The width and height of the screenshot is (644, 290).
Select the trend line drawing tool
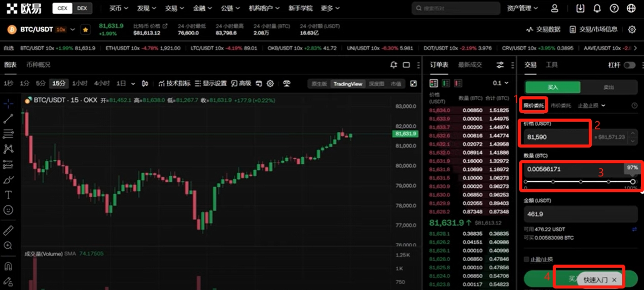pos(8,119)
